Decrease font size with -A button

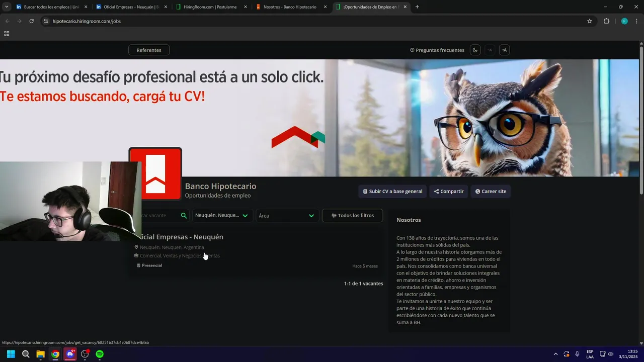[x=490, y=50]
